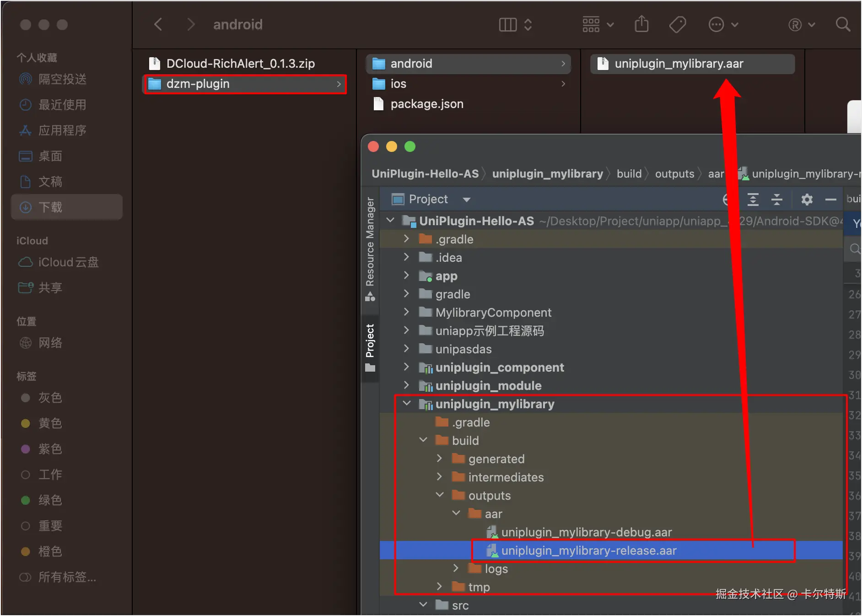Select the green (绿色) tag

pos(67,500)
